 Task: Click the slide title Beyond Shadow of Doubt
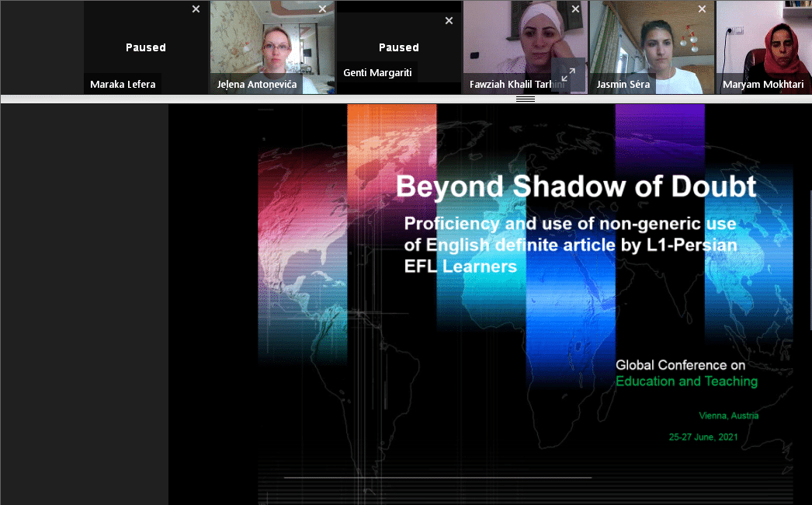(575, 186)
